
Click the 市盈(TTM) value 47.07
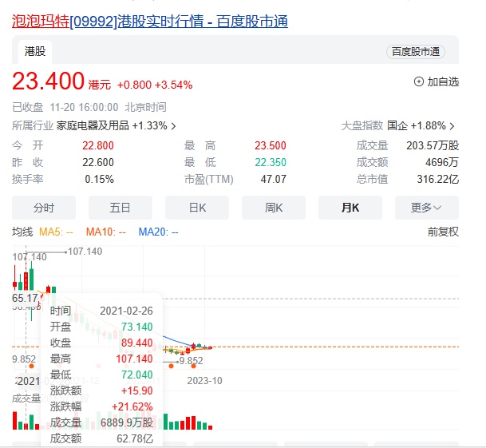[274, 179]
